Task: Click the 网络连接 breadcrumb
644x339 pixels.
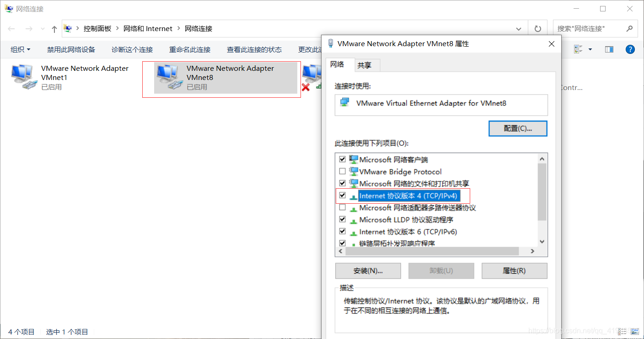Action: [x=199, y=29]
